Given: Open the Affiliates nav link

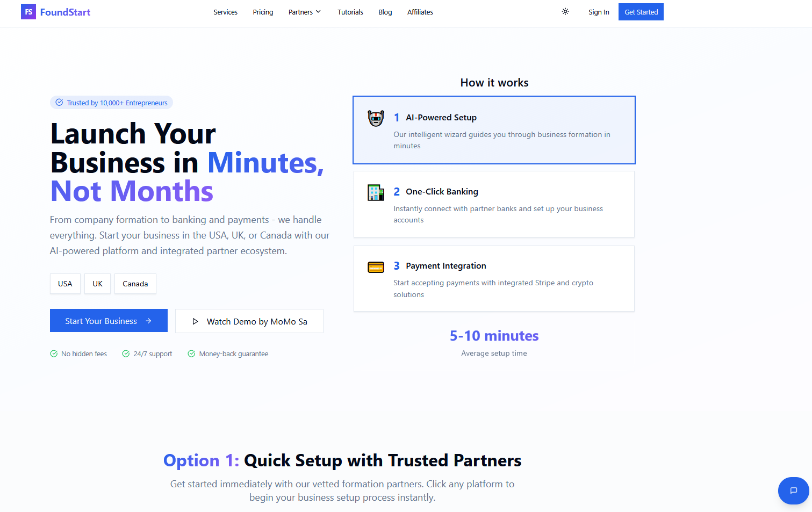Looking at the screenshot, I should (420, 12).
